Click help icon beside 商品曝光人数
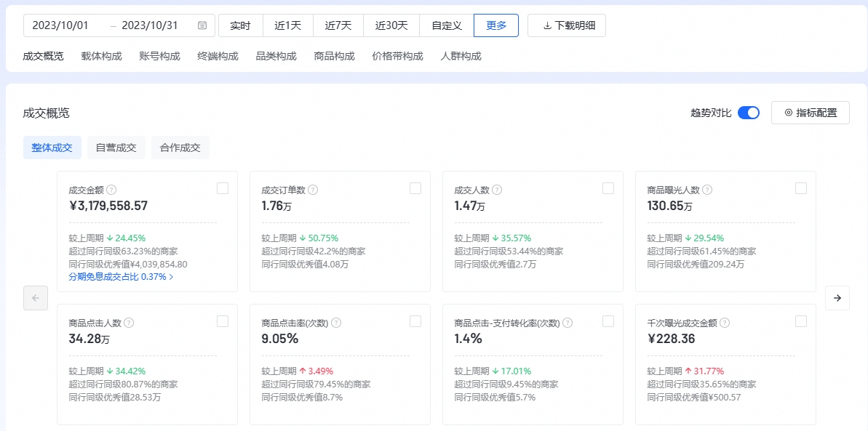Image resolution: width=868 pixels, height=431 pixels. 707,190
